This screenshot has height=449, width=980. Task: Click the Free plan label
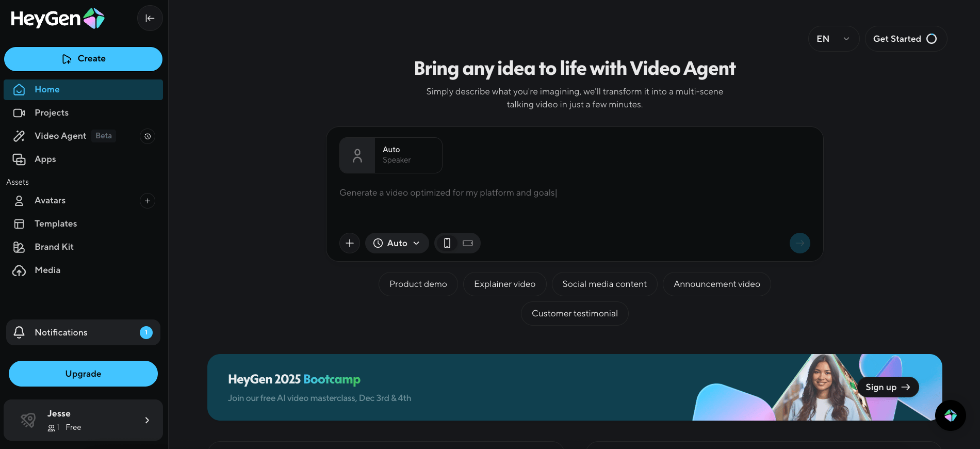coord(73,427)
